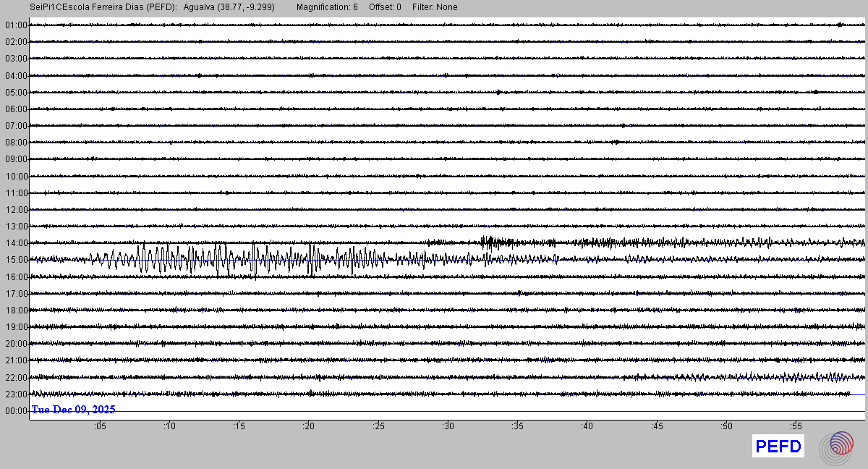Select the 01:00 hour row label
This screenshot has width=868, height=469.
(x=15, y=25)
